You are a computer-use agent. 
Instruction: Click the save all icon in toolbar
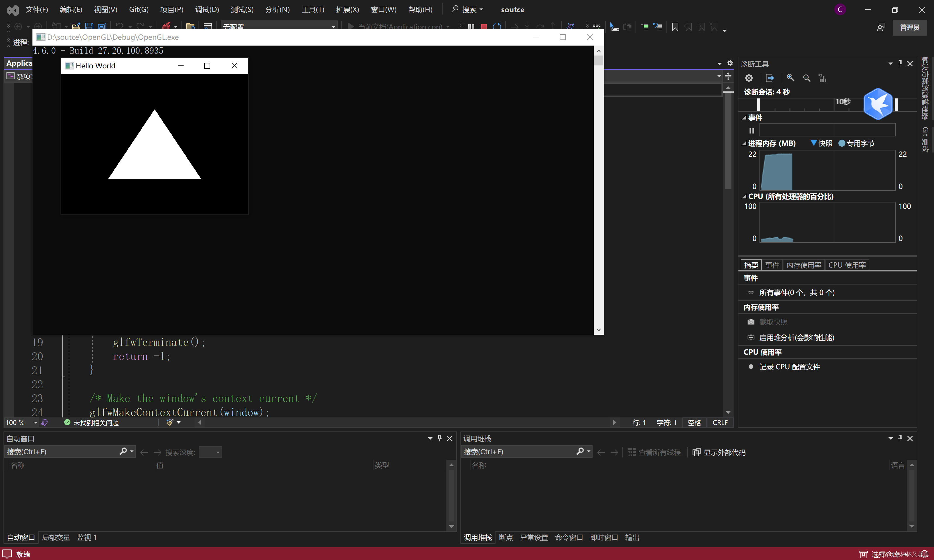102,26
